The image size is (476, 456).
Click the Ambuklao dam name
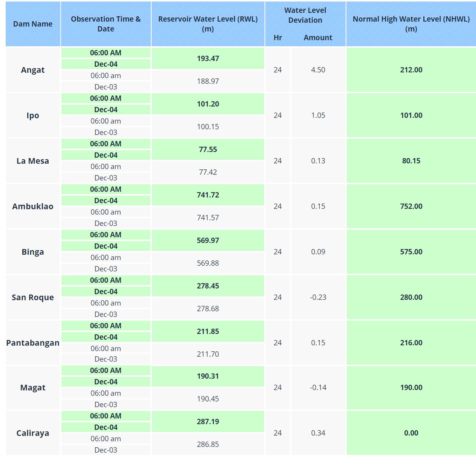[x=33, y=206]
